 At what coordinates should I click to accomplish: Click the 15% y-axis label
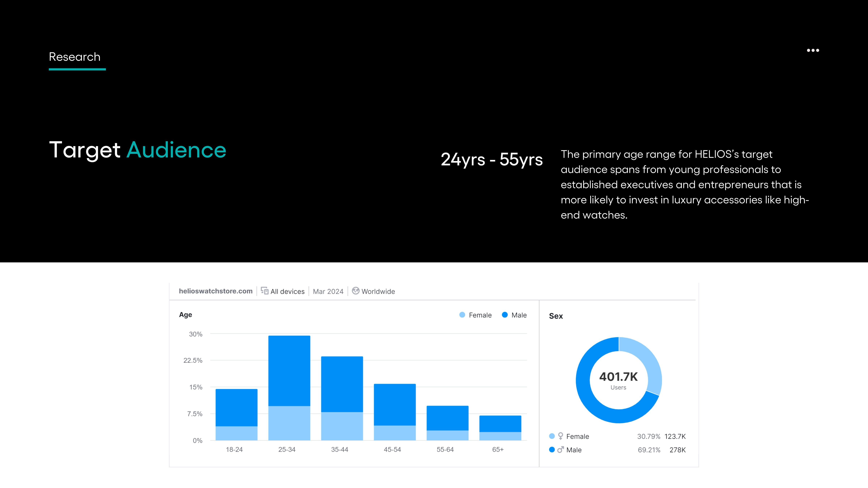[196, 387]
